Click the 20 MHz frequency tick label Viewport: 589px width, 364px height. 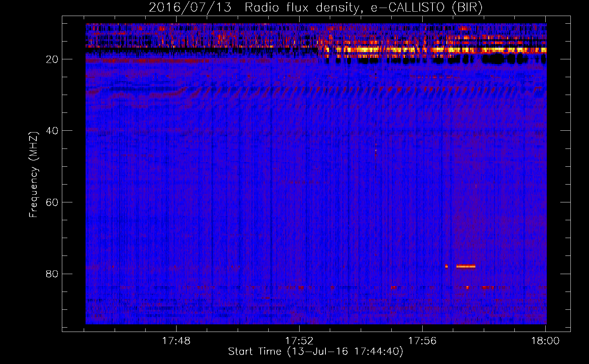tap(52, 59)
